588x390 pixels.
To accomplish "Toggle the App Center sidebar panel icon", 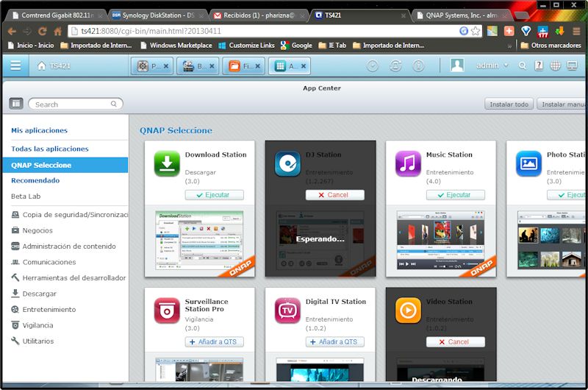I will point(16,103).
